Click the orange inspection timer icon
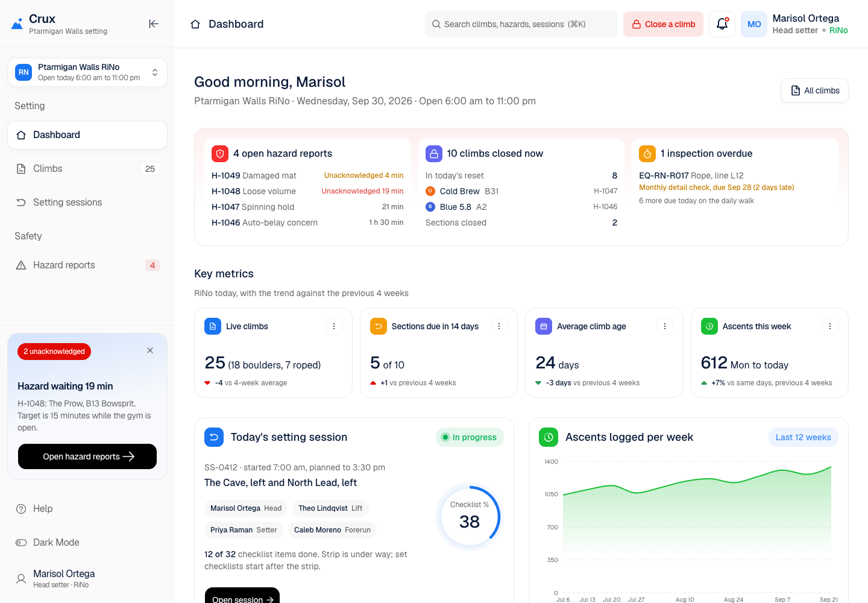The width and height of the screenshot is (868, 603). click(647, 154)
